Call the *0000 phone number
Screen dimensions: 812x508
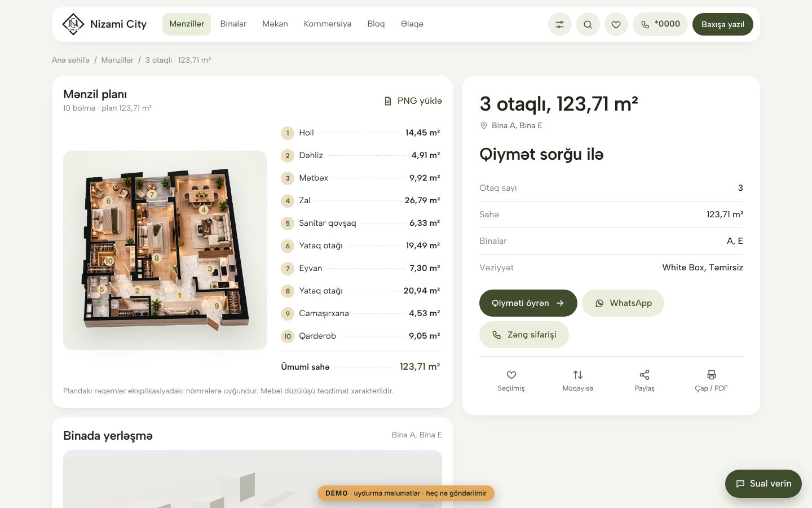coord(660,24)
